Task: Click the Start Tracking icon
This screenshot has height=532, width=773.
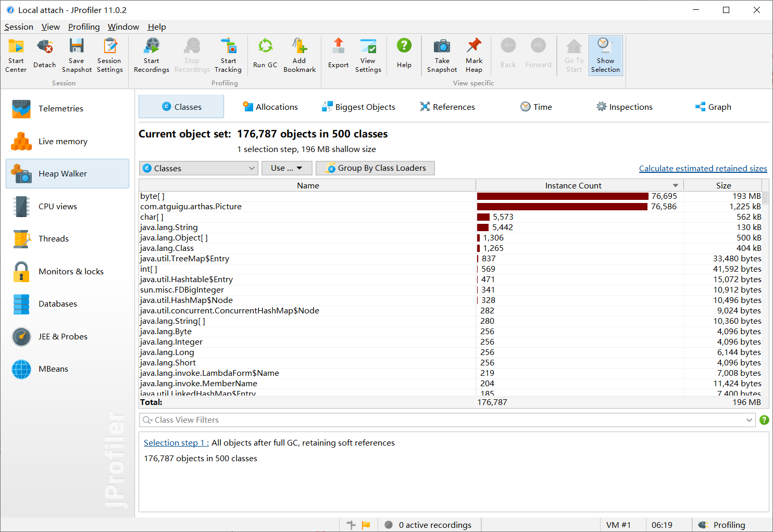Action: [228, 55]
